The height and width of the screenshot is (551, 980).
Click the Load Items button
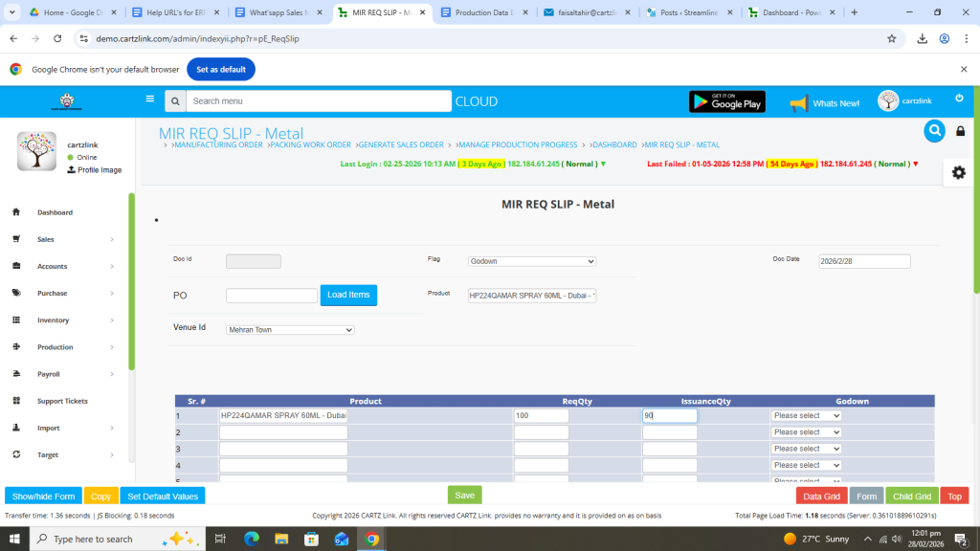tap(348, 296)
